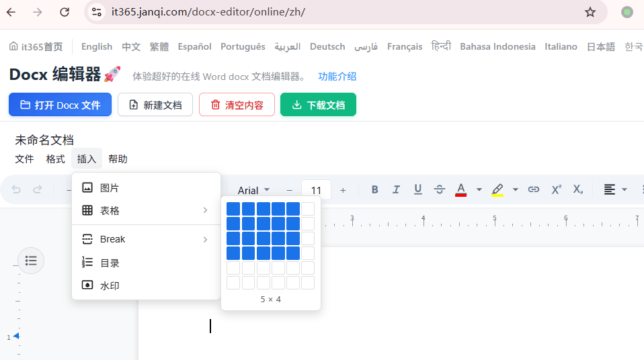Go to it365首页 home link

36,47
